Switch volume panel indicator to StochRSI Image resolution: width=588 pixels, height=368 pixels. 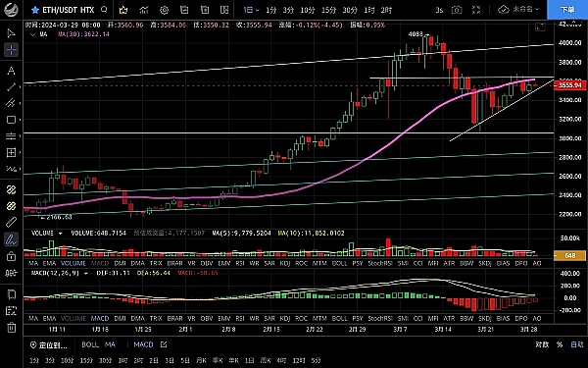click(x=379, y=263)
